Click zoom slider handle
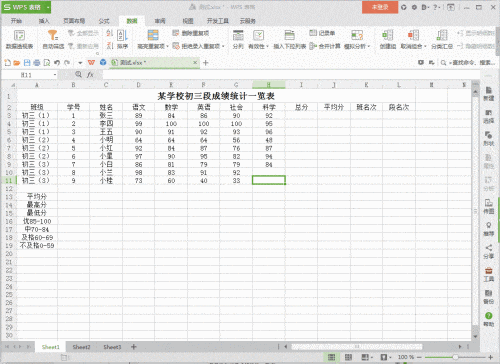This screenshot has height=364, width=500. coord(456,357)
